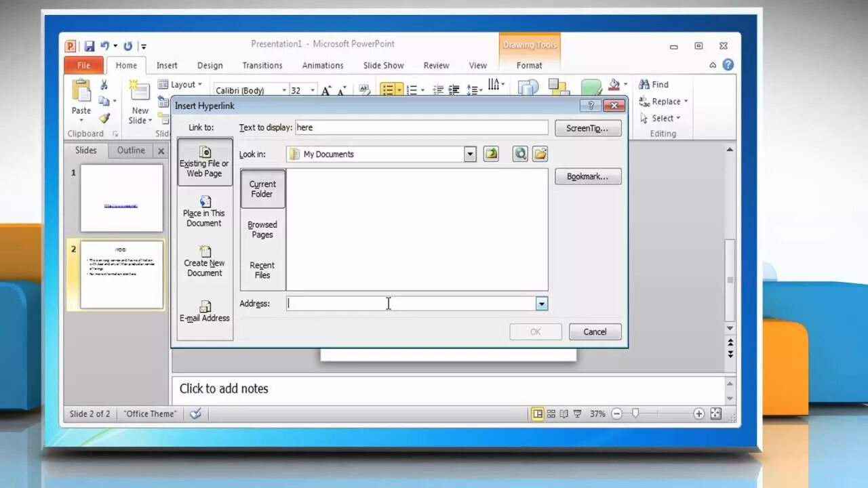Viewport: 868px width, 488px height.
Task: Open the Layout dropdown
Action: [180, 84]
